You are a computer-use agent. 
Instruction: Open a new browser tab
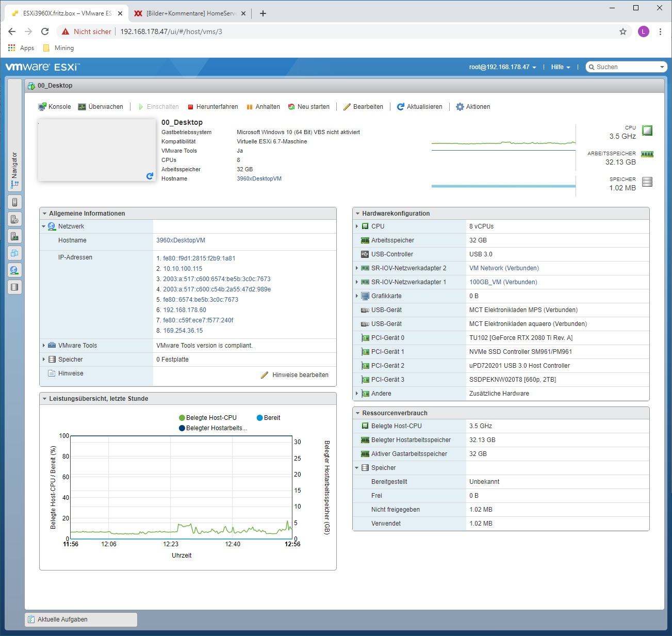click(263, 13)
